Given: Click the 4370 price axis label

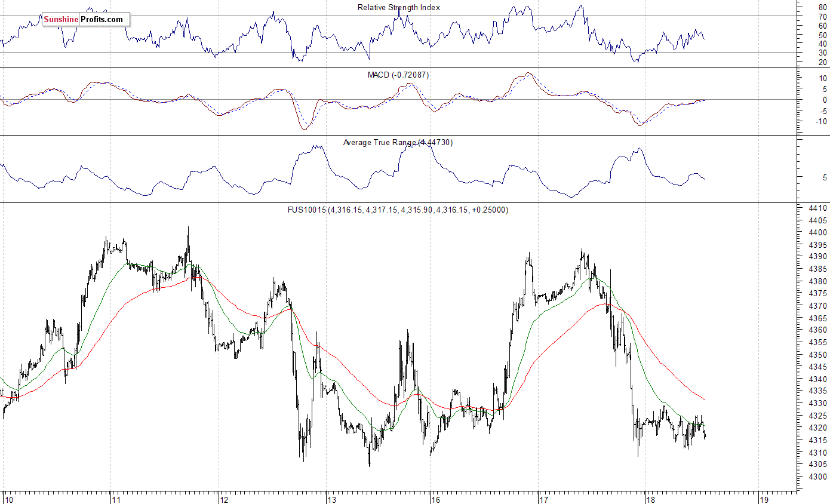Looking at the screenshot, I should [817, 306].
